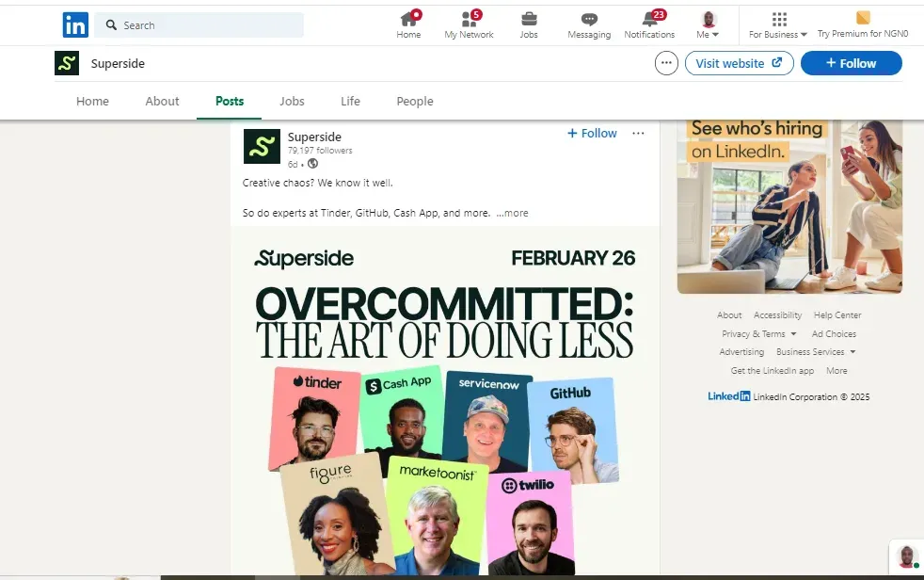Open the More footer option
This screenshot has height=580, width=924.
836,371
